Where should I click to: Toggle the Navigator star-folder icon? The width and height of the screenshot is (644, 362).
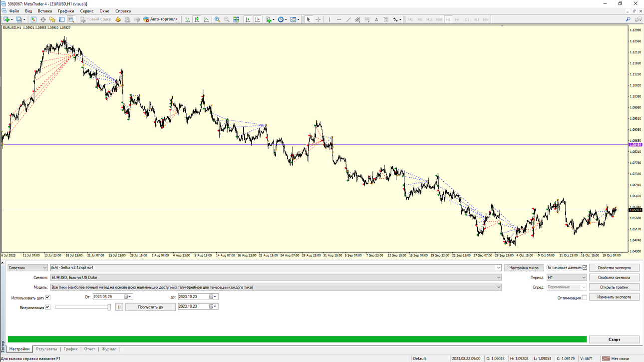52,19
